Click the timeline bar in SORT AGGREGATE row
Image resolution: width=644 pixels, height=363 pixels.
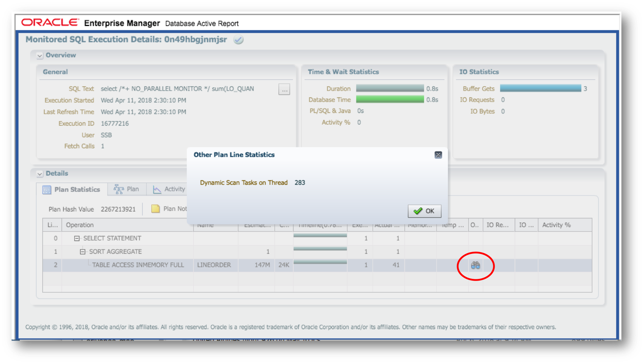point(320,249)
